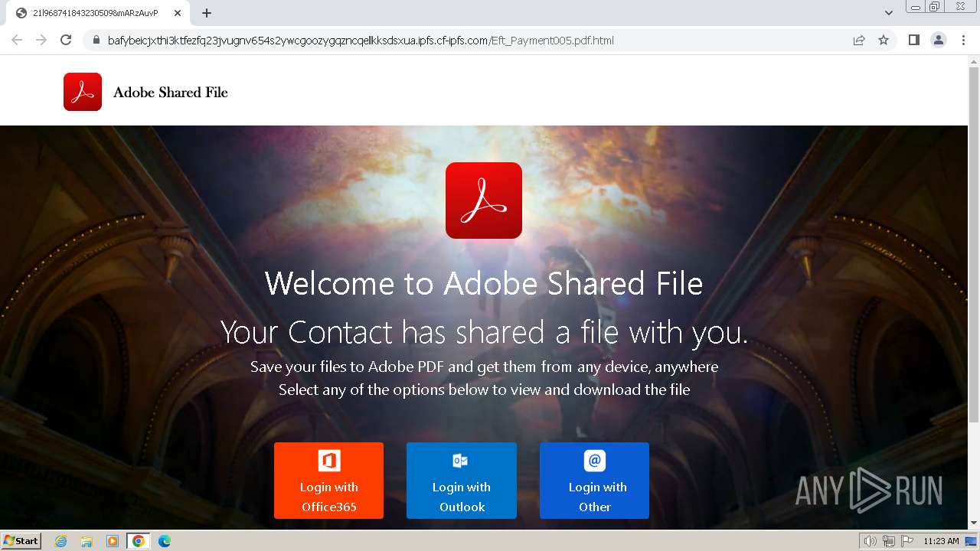Click 'Select any of the options below' text
This screenshot has height=551, width=980.
(x=484, y=390)
